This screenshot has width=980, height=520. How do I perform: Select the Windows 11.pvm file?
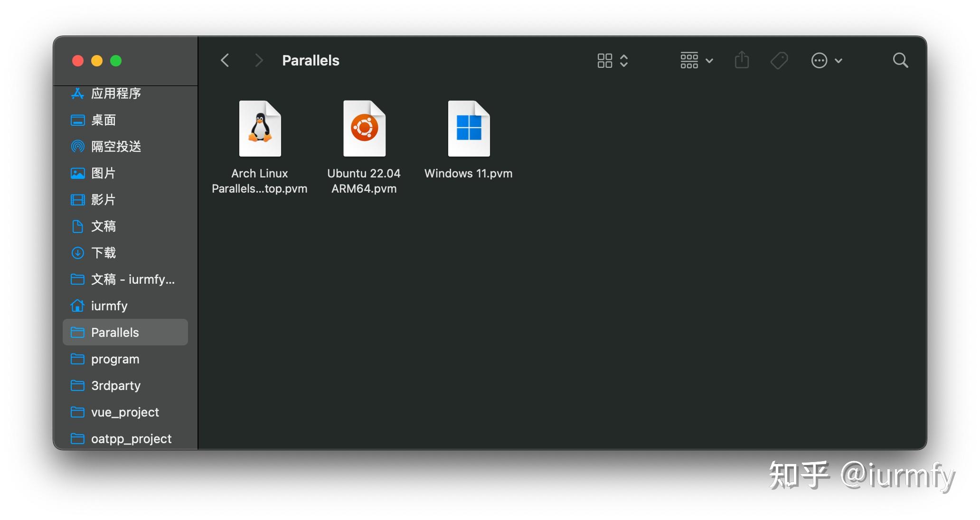468,128
